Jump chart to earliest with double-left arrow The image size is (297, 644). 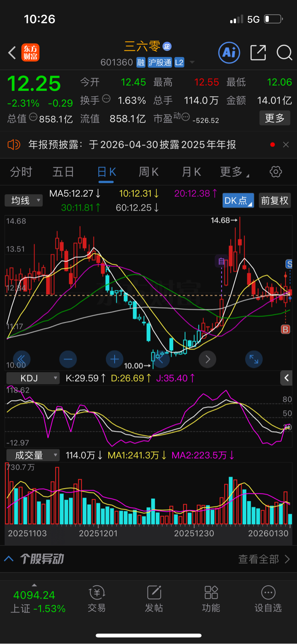pyautogui.click(x=22, y=359)
